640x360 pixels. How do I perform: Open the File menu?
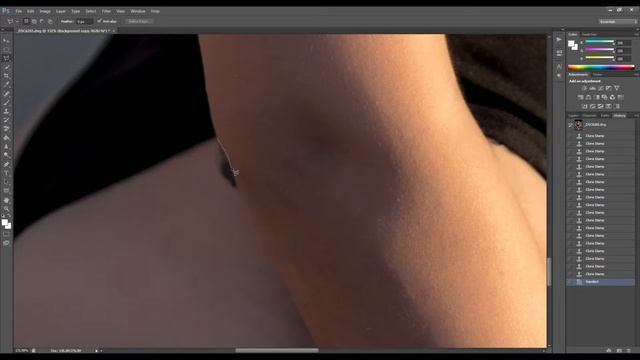[19, 11]
